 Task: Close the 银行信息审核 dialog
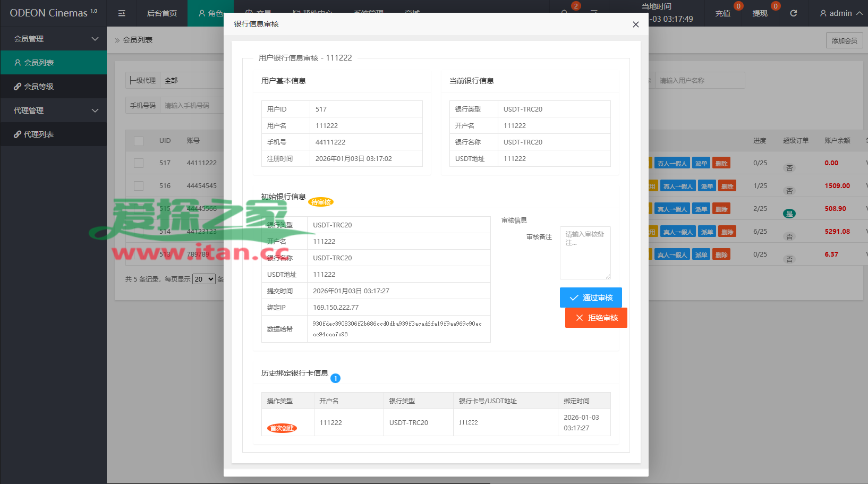[635, 24]
